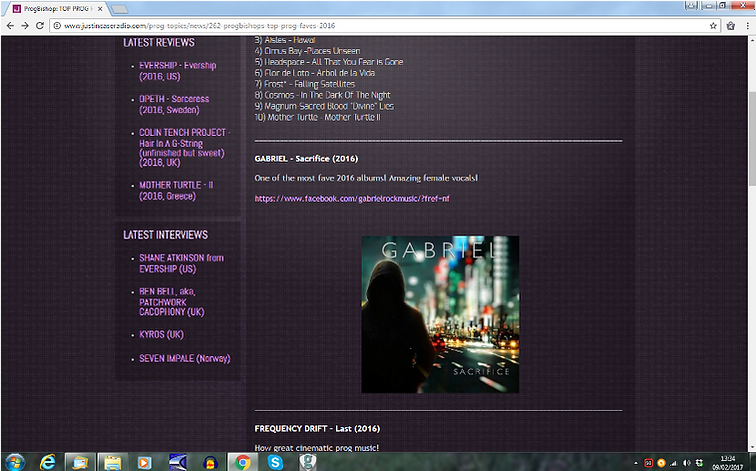Image resolution: width=756 pixels, height=471 pixels.
Task: Open the MOTHER TURTLE - II review
Action: tap(176, 190)
